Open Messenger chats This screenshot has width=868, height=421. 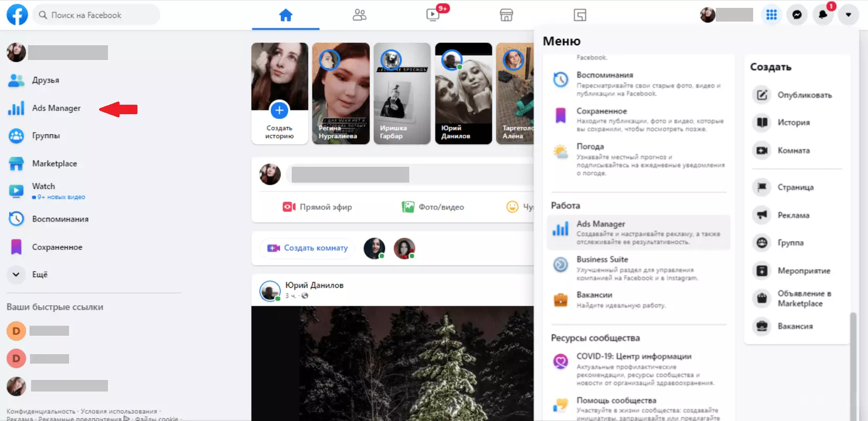coord(797,15)
